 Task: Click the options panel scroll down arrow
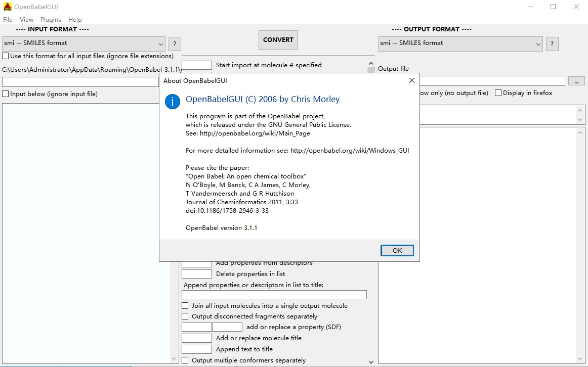pos(371,362)
